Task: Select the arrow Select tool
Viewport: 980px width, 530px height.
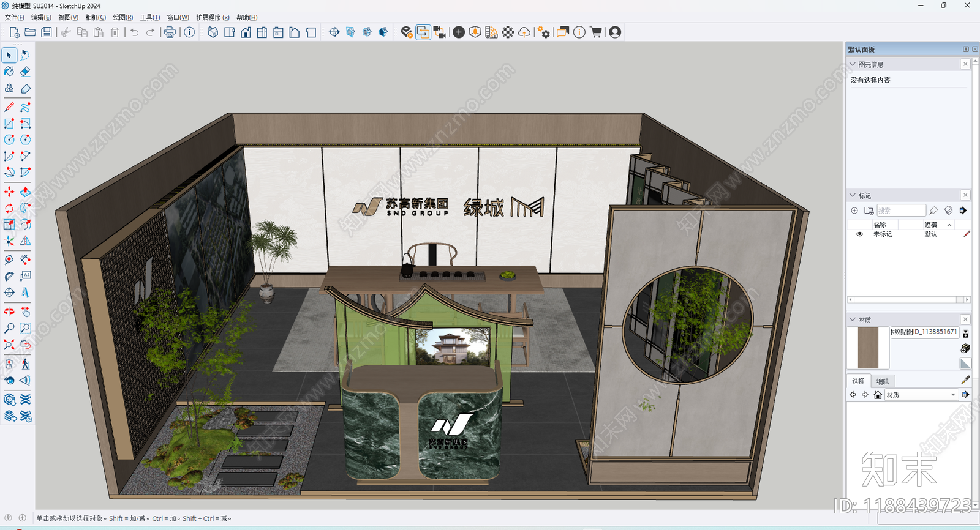Action: (9, 55)
